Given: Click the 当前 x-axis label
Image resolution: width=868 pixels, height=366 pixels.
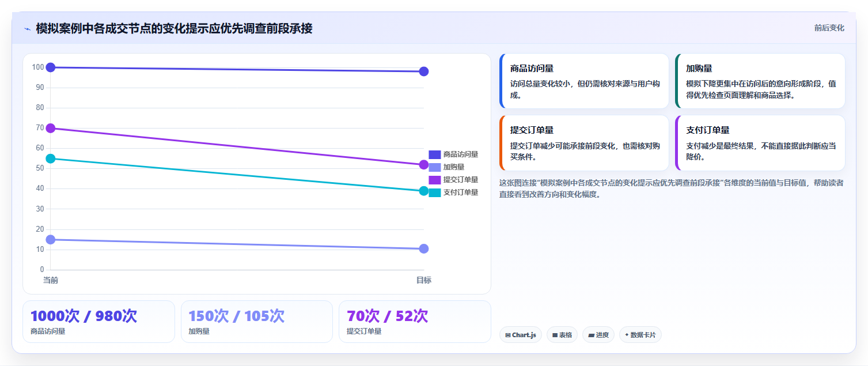Looking at the screenshot, I should [x=51, y=280].
